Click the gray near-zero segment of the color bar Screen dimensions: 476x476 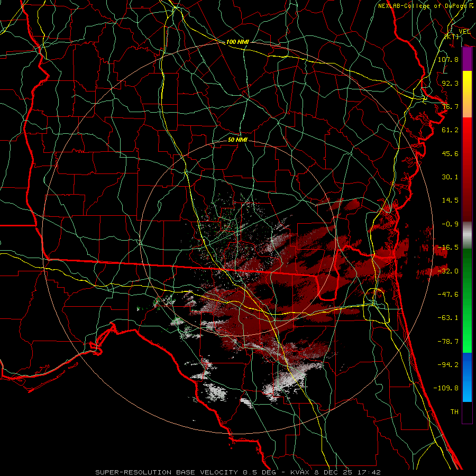(467, 235)
